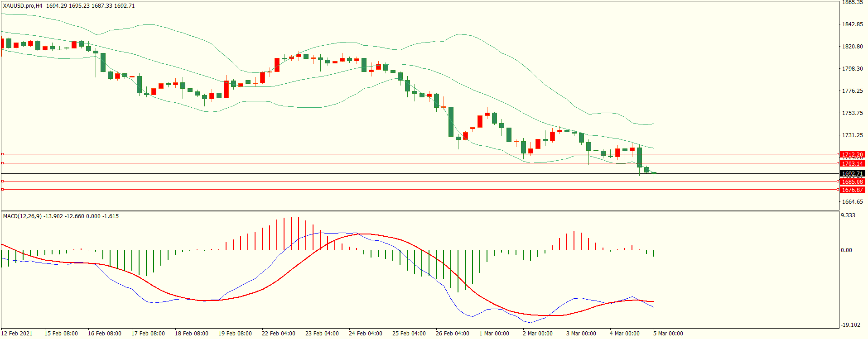Click the 9.333 MACD scale value
The height and width of the screenshot is (339, 868).
coord(848,215)
